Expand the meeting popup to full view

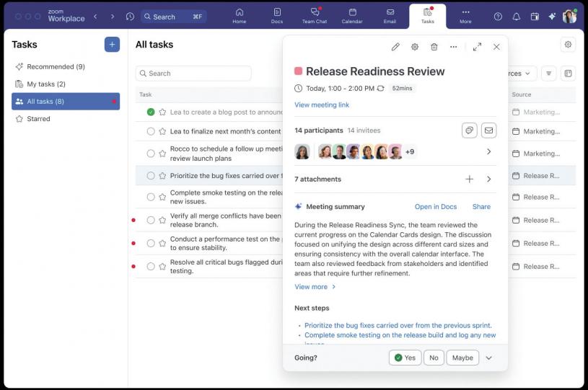[x=477, y=47]
